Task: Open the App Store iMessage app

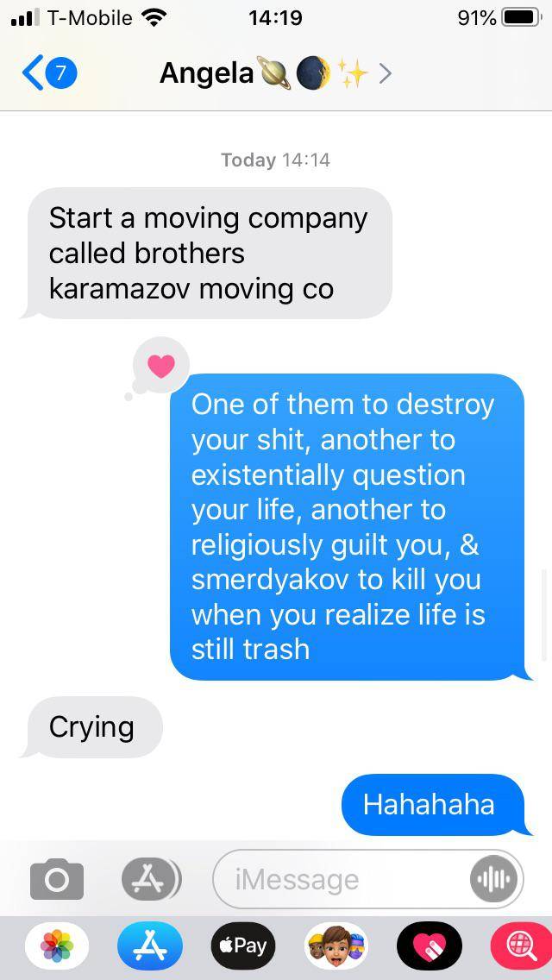Action: pyautogui.click(x=150, y=945)
